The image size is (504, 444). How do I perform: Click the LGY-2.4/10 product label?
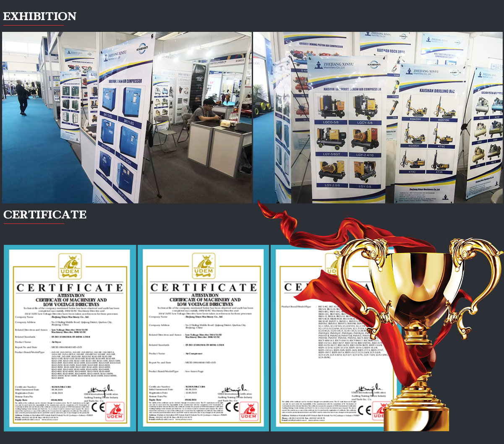click(x=365, y=155)
